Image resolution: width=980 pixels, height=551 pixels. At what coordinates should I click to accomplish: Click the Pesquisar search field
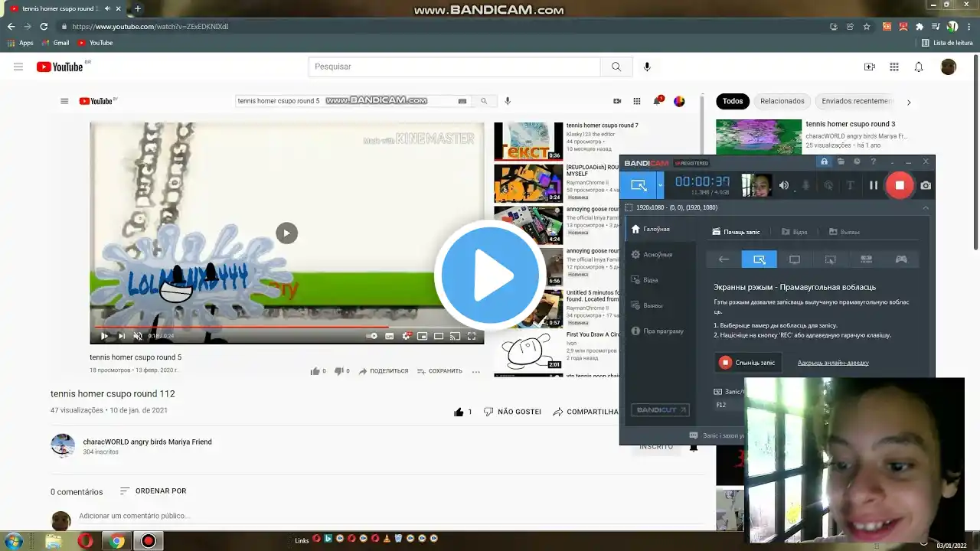(x=455, y=67)
